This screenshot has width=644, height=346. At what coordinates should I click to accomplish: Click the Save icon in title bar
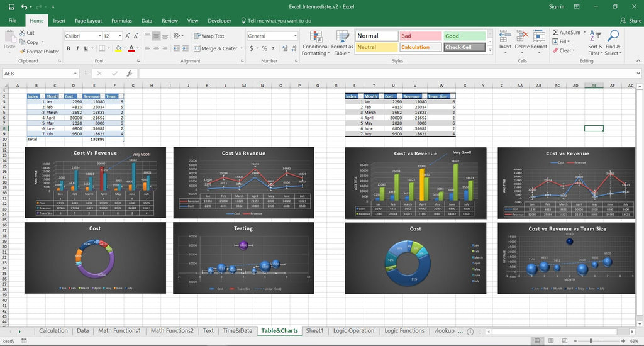[11, 7]
